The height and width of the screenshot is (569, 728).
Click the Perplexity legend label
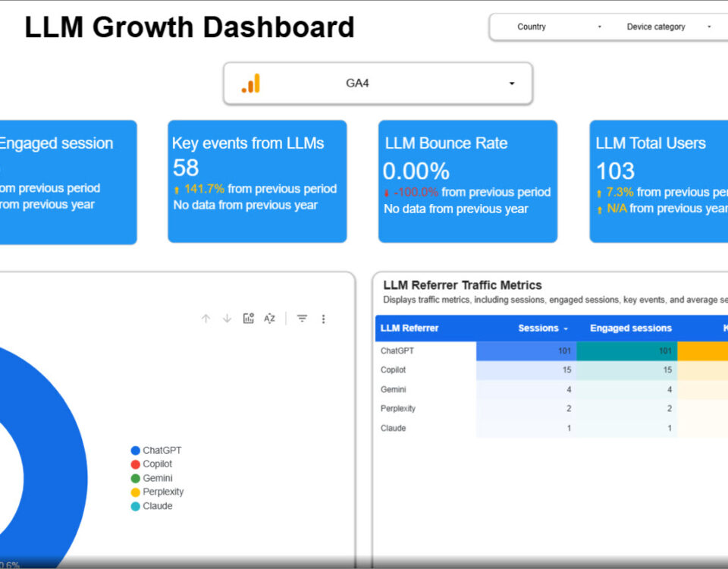(x=163, y=492)
